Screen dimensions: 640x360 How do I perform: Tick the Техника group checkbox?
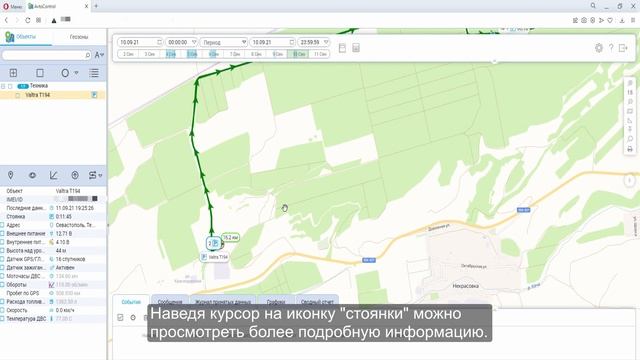pos(10,86)
